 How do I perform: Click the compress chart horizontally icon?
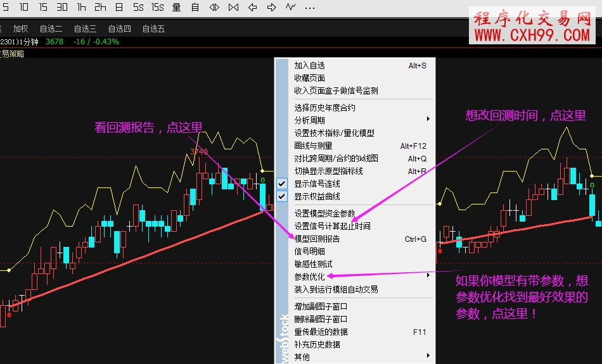coord(214,7)
